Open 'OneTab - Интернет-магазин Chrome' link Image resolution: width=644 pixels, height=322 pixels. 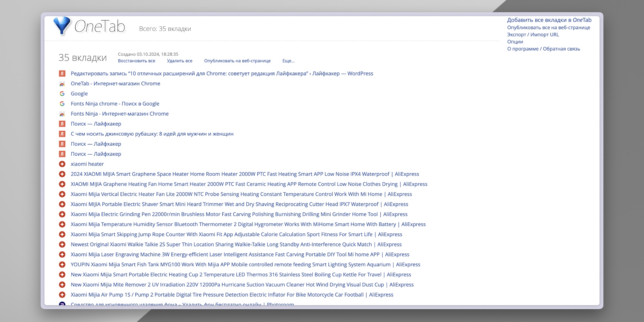[116, 83]
